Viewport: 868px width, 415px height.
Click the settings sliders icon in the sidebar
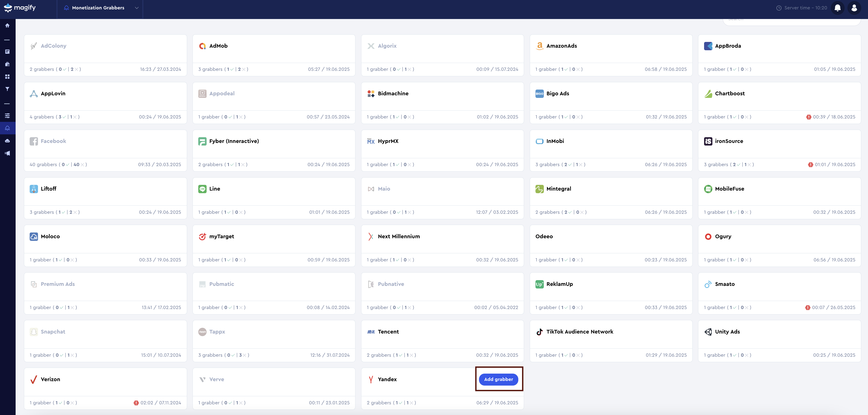[x=7, y=115]
